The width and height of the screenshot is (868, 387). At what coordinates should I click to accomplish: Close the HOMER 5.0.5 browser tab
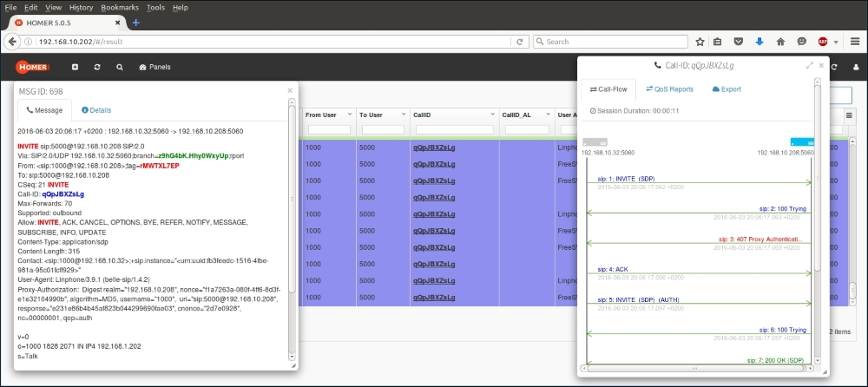pos(118,23)
